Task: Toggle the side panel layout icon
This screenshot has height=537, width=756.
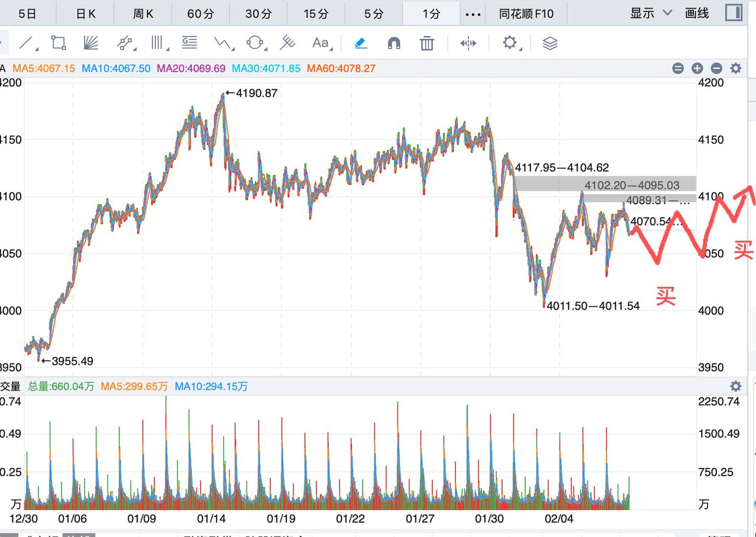Action: pyautogui.click(x=734, y=12)
